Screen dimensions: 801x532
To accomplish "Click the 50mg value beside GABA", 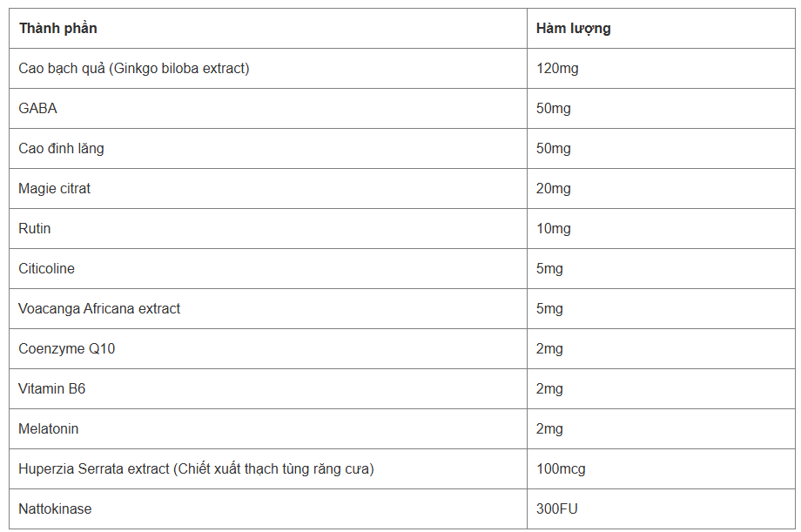I will (x=554, y=109).
